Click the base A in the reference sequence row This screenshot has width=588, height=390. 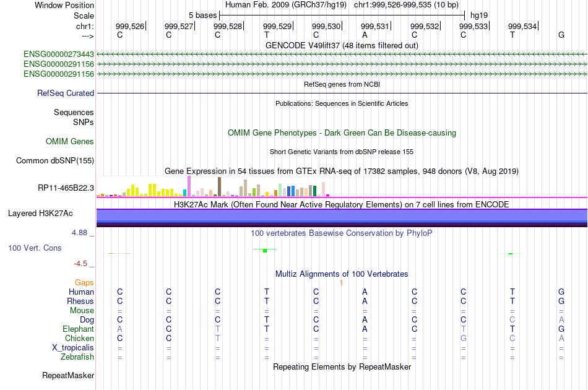tap(365, 35)
